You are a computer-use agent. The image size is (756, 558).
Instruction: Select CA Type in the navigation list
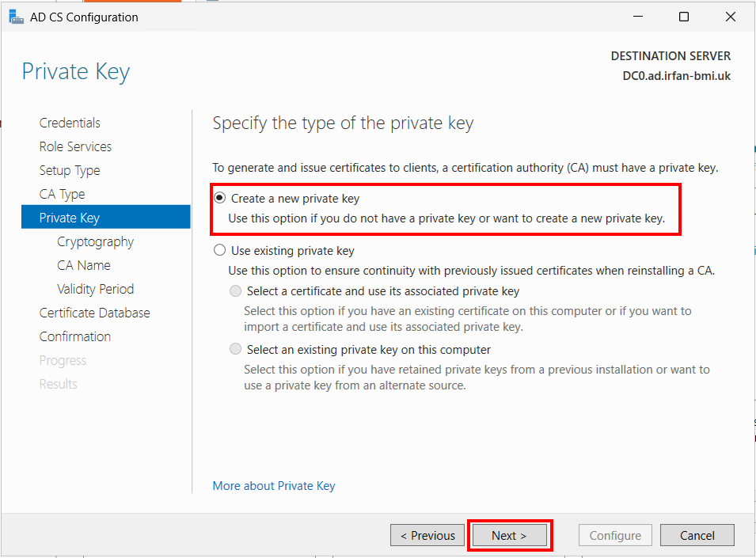63,194
